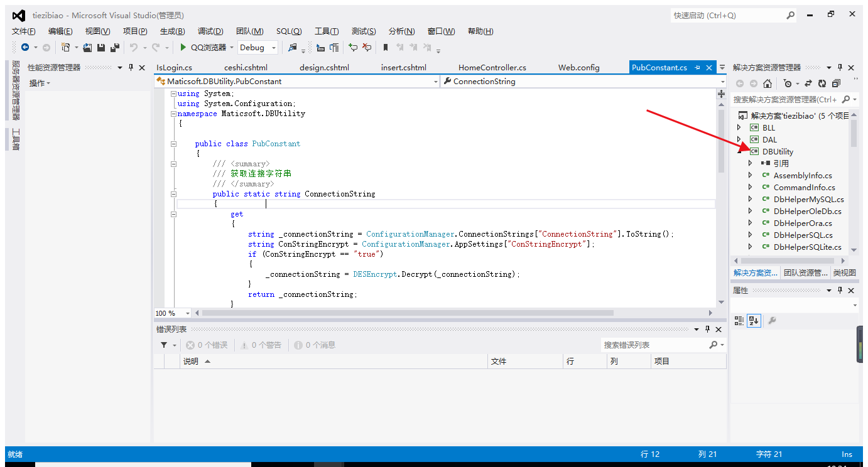Click the green Start debugging arrow
The width and height of the screenshot is (868, 467).
tap(183, 47)
